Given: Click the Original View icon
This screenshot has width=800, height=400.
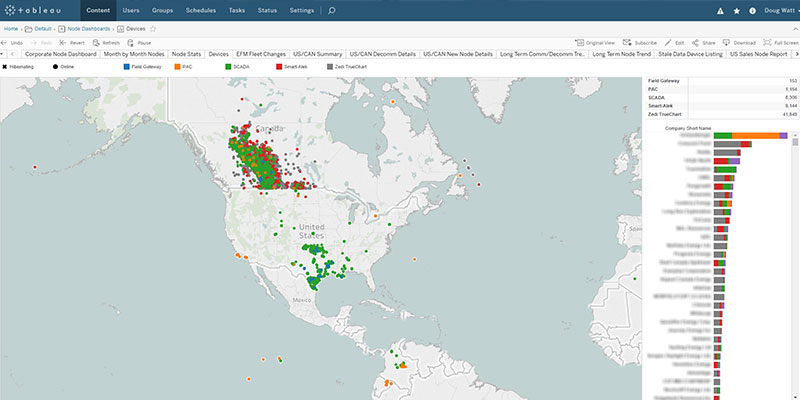Looking at the screenshot, I should [x=579, y=43].
